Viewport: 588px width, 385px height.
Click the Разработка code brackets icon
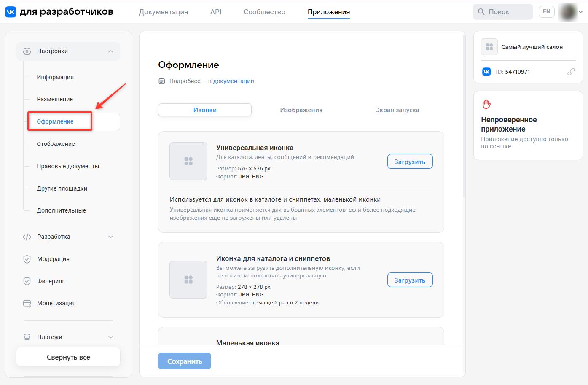click(x=27, y=237)
